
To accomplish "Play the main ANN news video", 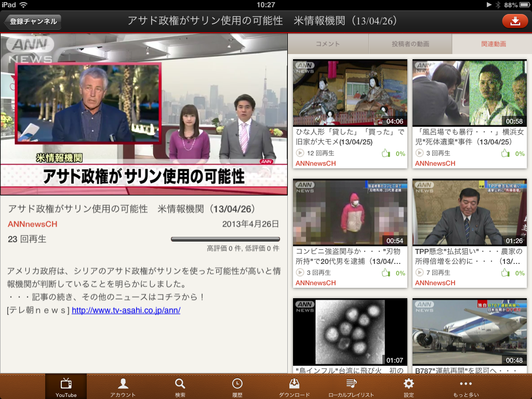I will pyautogui.click(x=144, y=114).
